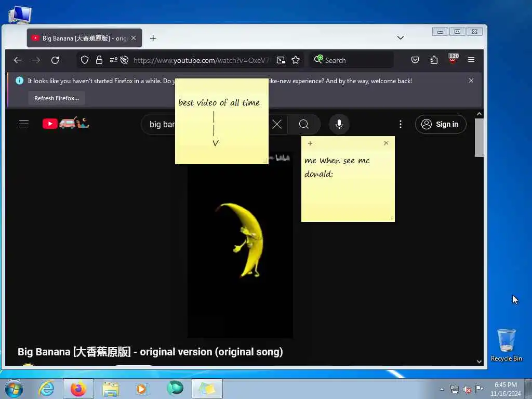Open the site permissions icon in the address bar

coord(114,60)
